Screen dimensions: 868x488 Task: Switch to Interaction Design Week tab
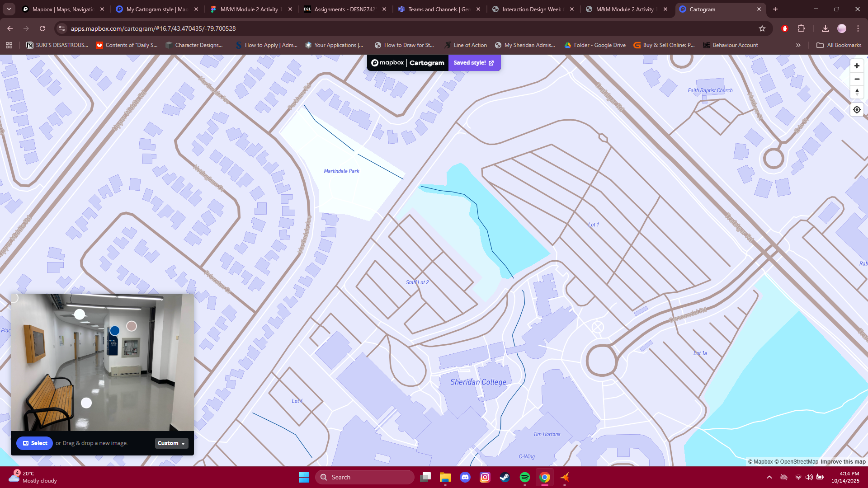531,9
